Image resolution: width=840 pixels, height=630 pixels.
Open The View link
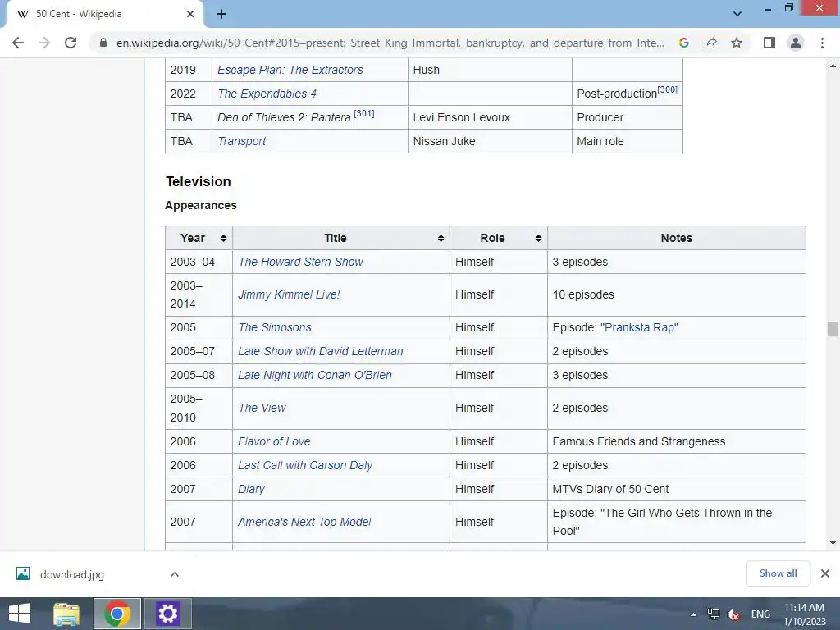(x=262, y=409)
